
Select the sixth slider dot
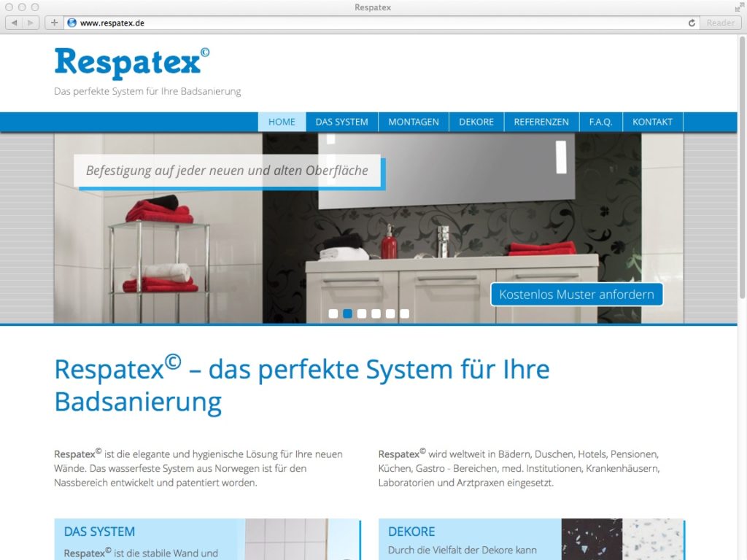pos(404,314)
